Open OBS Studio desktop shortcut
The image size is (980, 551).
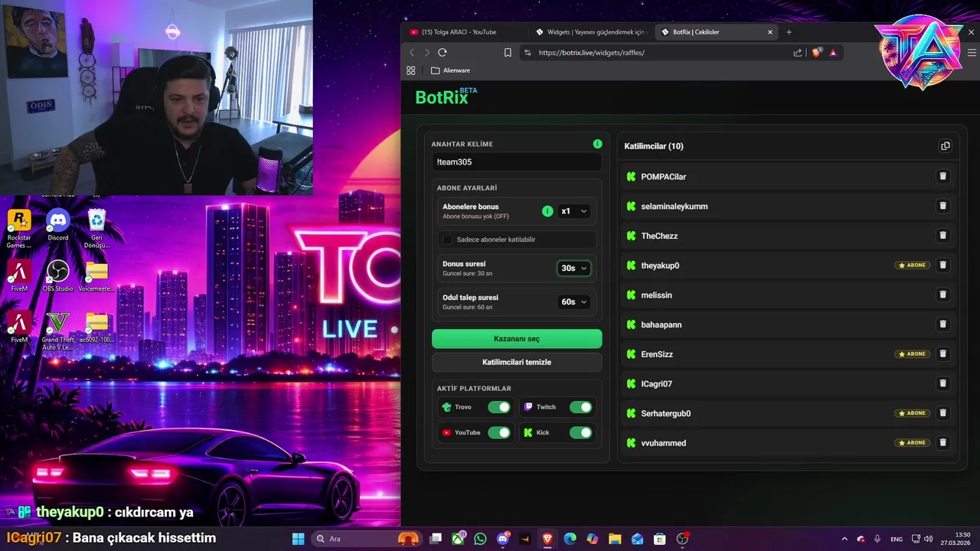pos(58,275)
